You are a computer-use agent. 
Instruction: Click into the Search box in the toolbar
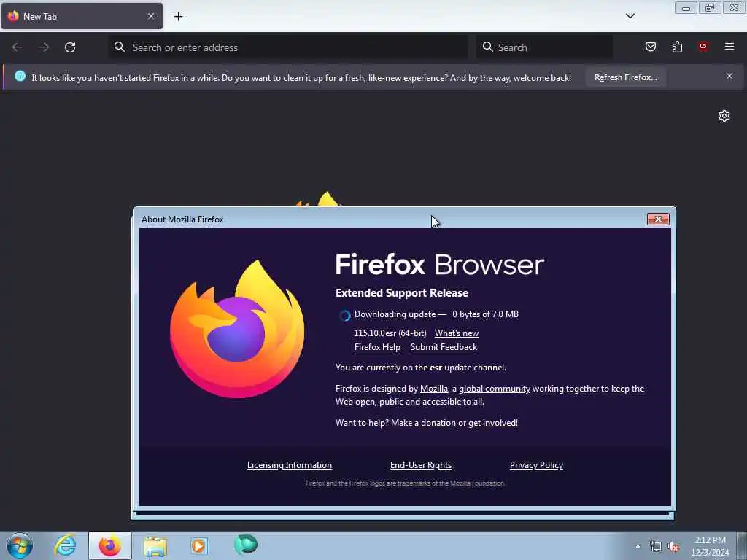pos(544,47)
